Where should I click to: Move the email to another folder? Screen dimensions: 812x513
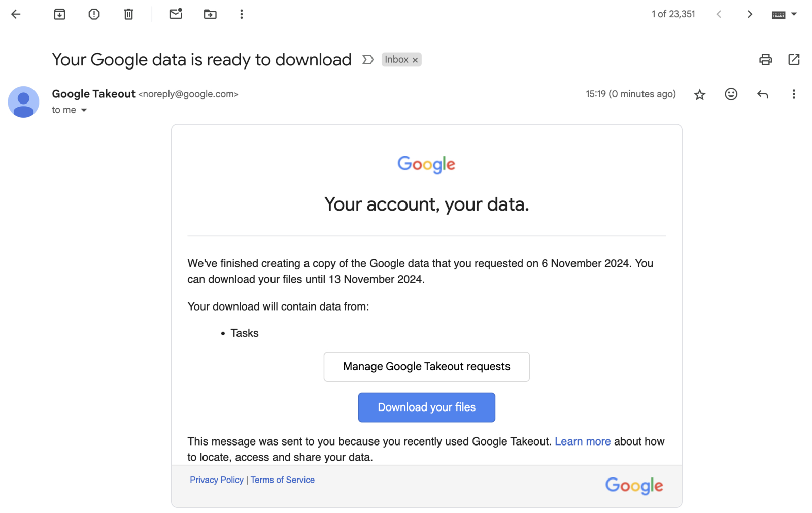(210, 14)
